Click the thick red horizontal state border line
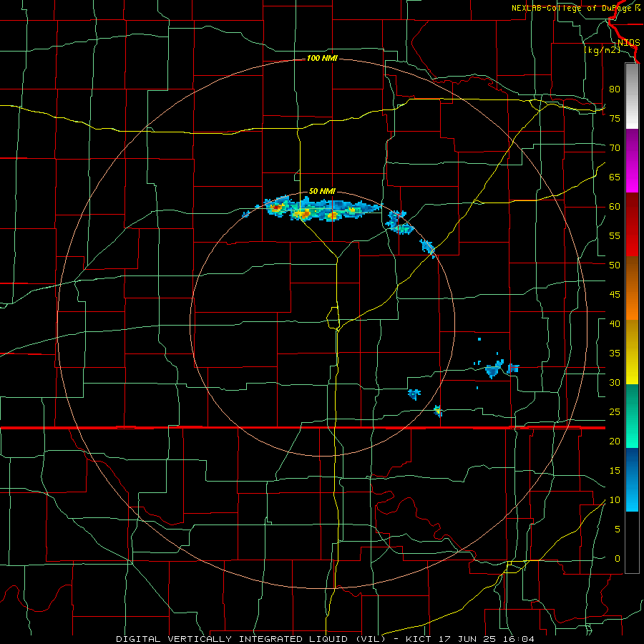The width and height of the screenshot is (644, 644). (302, 428)
